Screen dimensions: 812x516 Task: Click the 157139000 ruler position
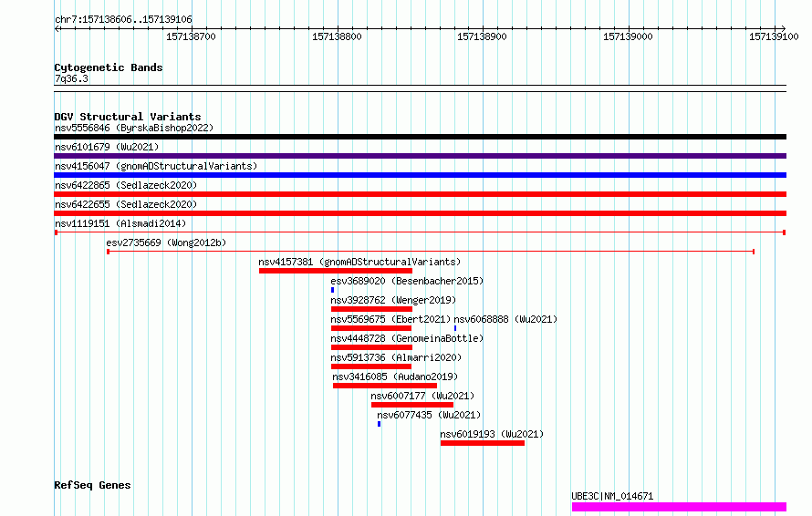(629, 36)
